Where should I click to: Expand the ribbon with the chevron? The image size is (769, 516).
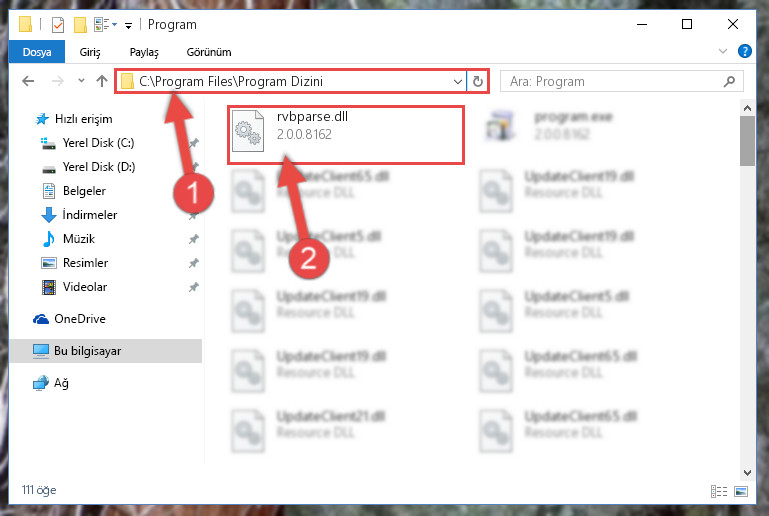(x=722, y=51)
